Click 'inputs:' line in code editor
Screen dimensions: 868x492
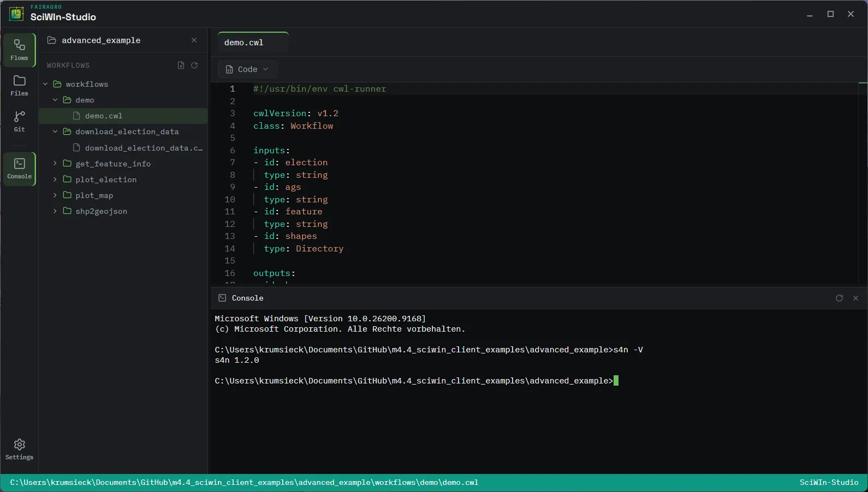pyautogui.click(x=271, y=150)
